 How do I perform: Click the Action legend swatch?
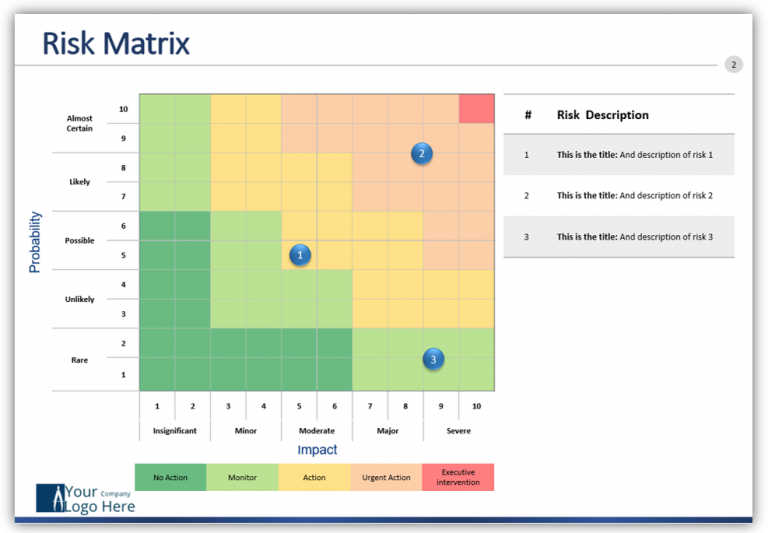[314, 477]
